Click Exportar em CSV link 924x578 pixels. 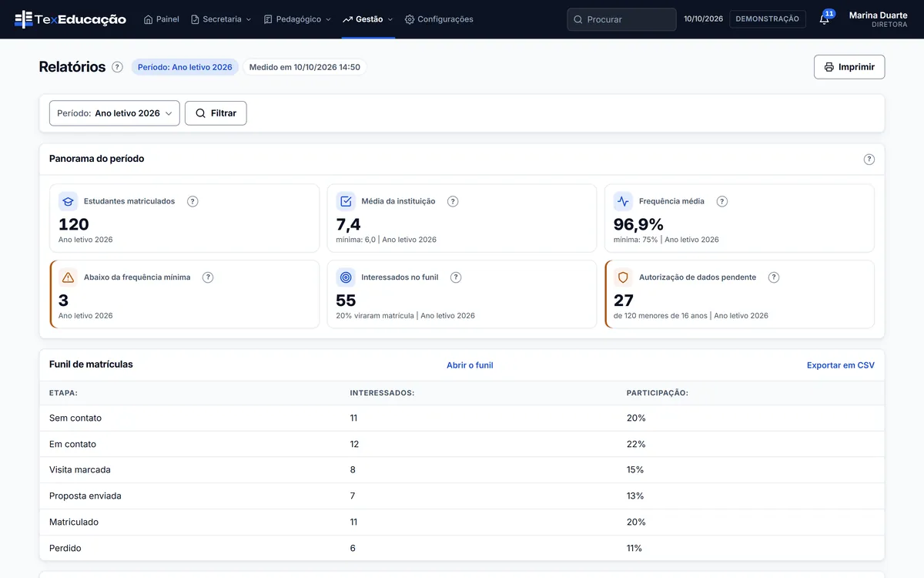pyautogui.click(x=841, y=365)
